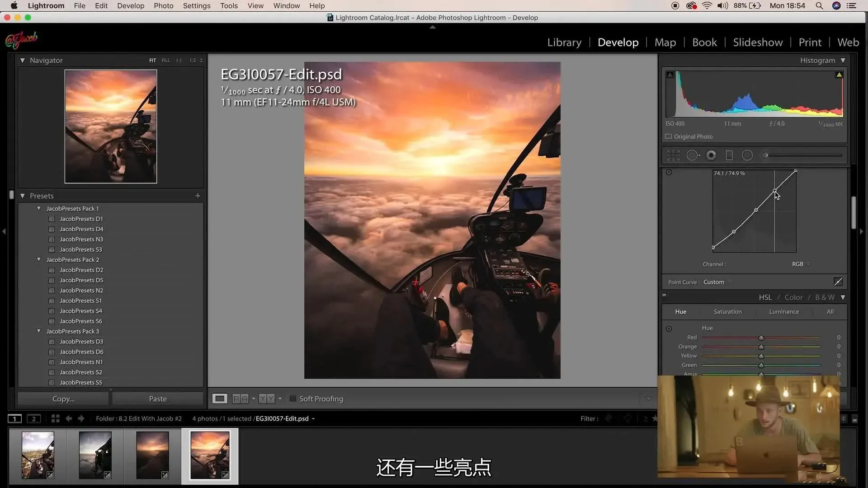Open the Saturation tab in HSL
The width and height of the screenshot is (868, 488).
click(727, 312)
